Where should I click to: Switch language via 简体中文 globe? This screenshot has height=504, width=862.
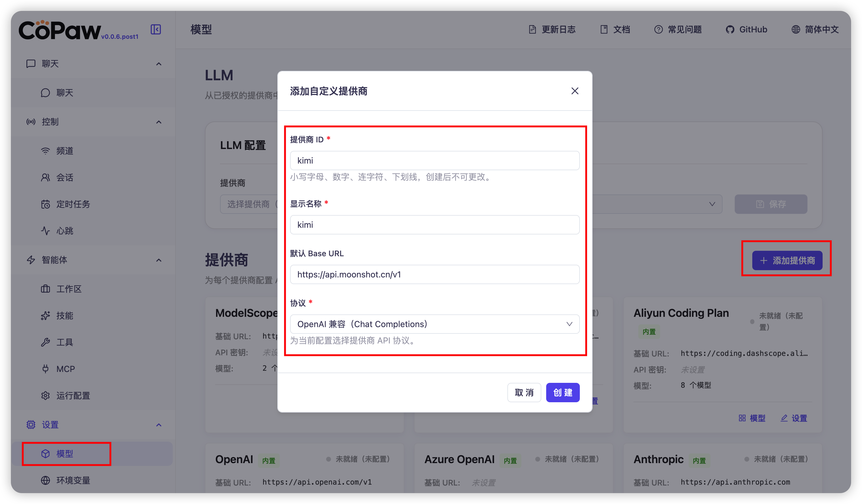(815, 29)
